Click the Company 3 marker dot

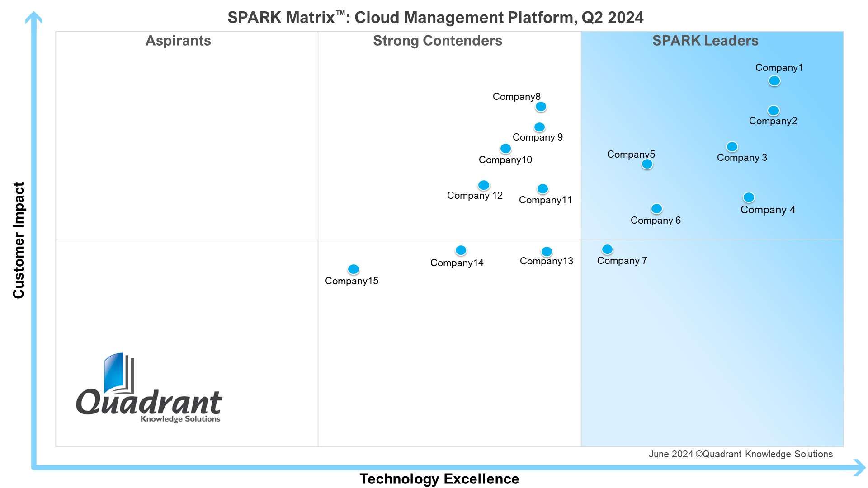click(732, 147)
